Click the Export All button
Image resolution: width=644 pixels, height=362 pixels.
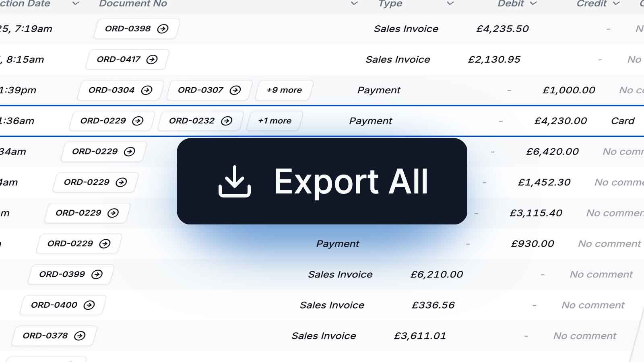click(x=322, y=181)
